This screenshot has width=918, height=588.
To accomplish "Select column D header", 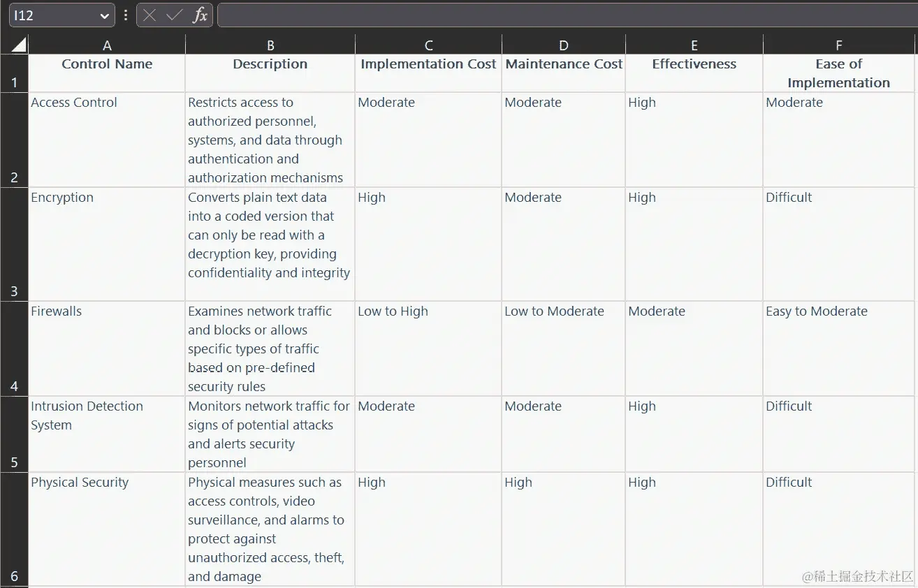I will (x=564, y=45).
